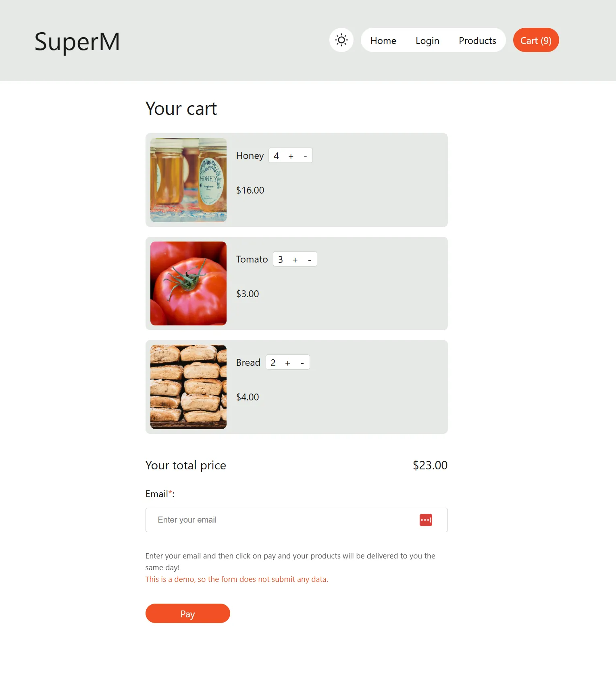Open the Cart (9) button
The image size is (616, 698).
pos(535,40)
